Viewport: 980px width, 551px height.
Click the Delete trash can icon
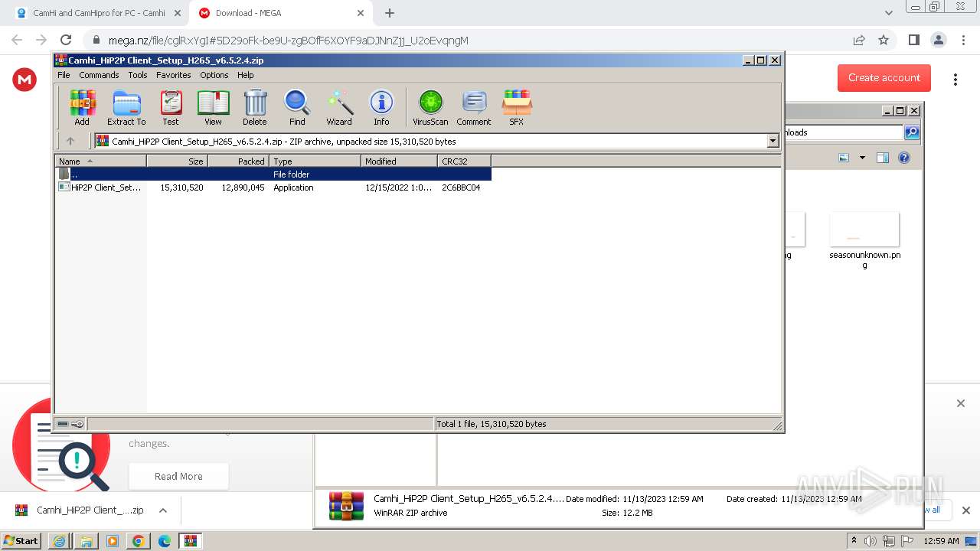255,107
